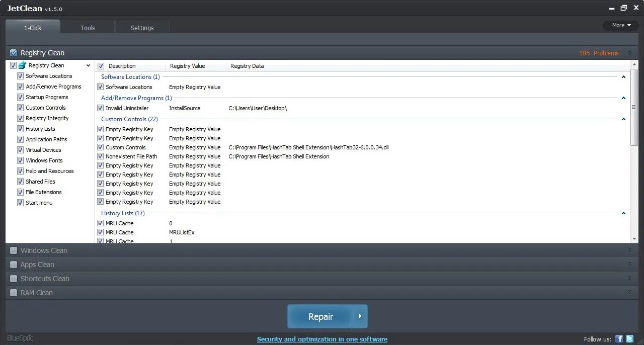Click the Shortcuts Clean section icon
Viewport: 644px width, 345px height.
tap(14, 278)
